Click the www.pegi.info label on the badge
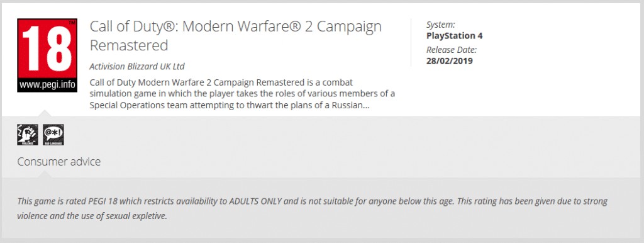644x243 pixels. [47, 86]
